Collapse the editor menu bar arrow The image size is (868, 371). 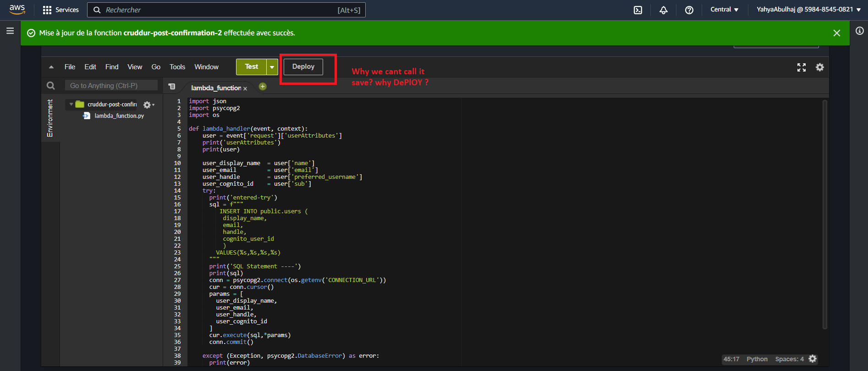click(x=51, y=67)
